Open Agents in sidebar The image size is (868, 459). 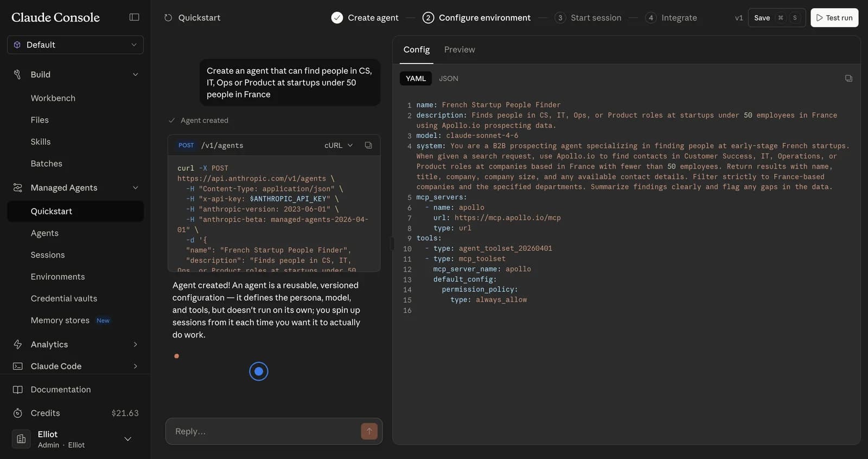tap(44, 233)
